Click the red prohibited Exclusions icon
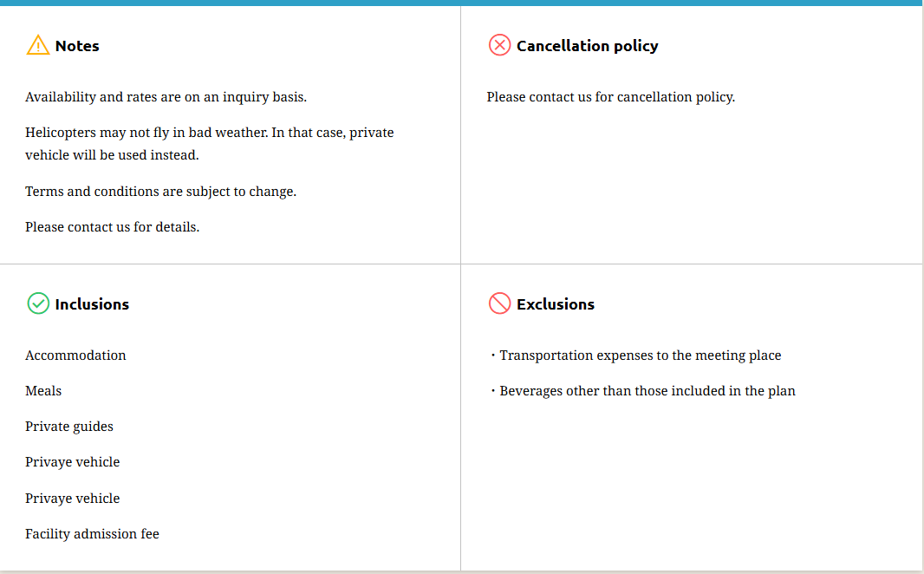 click(x=499, y=303)
